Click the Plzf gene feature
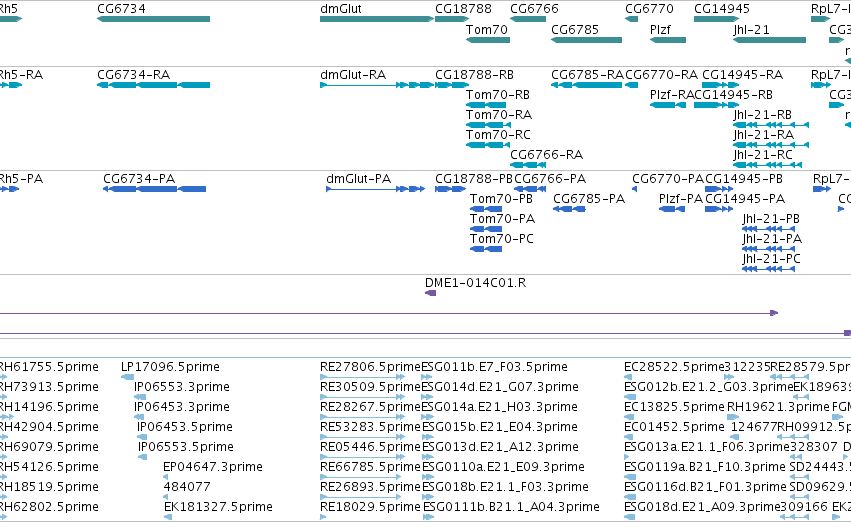Image resolution: width=851 pixels, height=522 pixels. click(x=668, y=40)
